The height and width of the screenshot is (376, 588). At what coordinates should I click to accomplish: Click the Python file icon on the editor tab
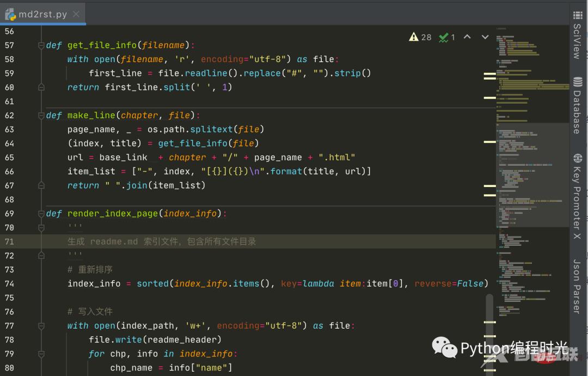(11, 15)
